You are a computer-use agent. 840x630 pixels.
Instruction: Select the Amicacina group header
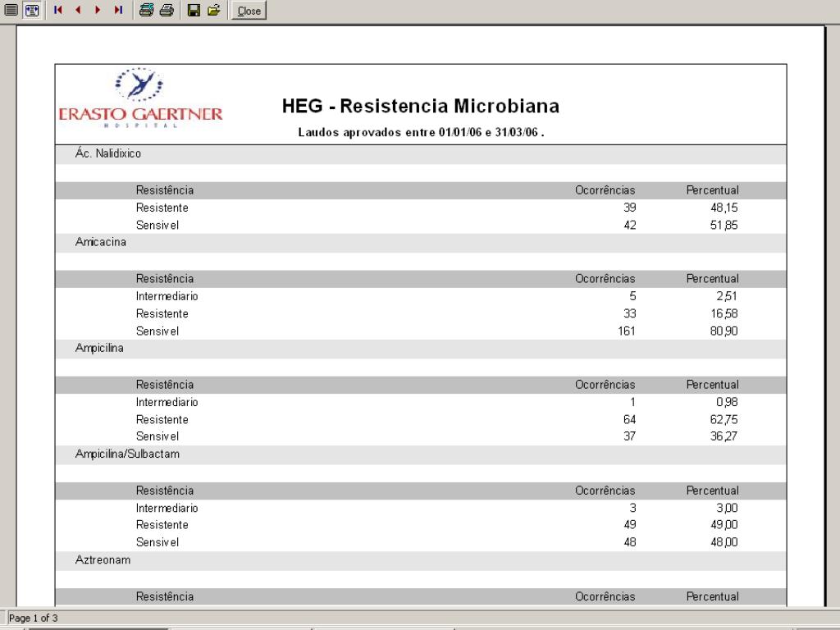pos(421,242)
